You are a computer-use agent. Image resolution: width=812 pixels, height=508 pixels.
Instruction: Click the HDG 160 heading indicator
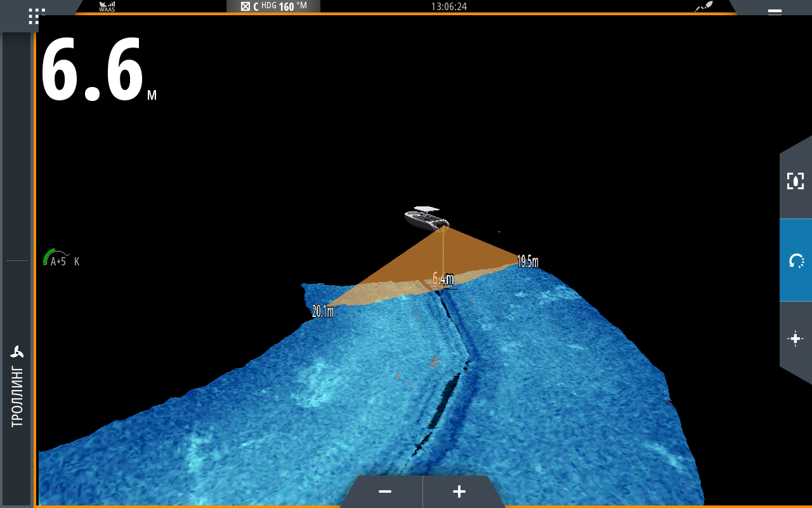273,6
